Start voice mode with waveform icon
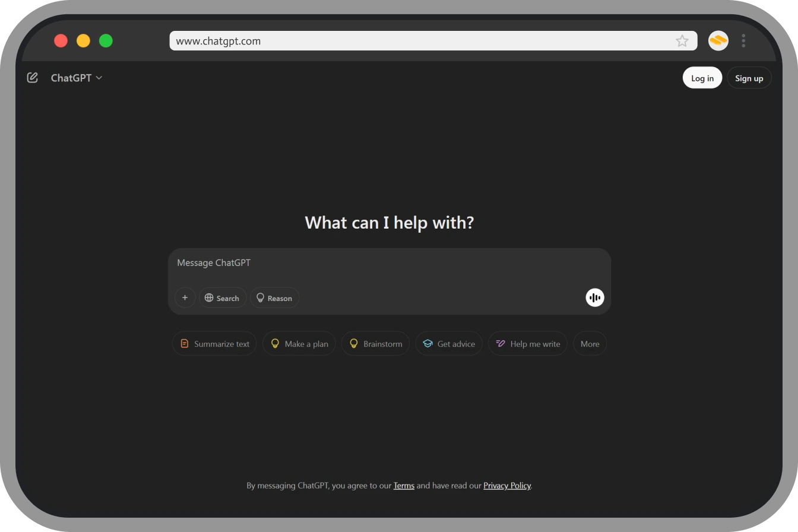This screenshot has width=798, height=532. 594,297
